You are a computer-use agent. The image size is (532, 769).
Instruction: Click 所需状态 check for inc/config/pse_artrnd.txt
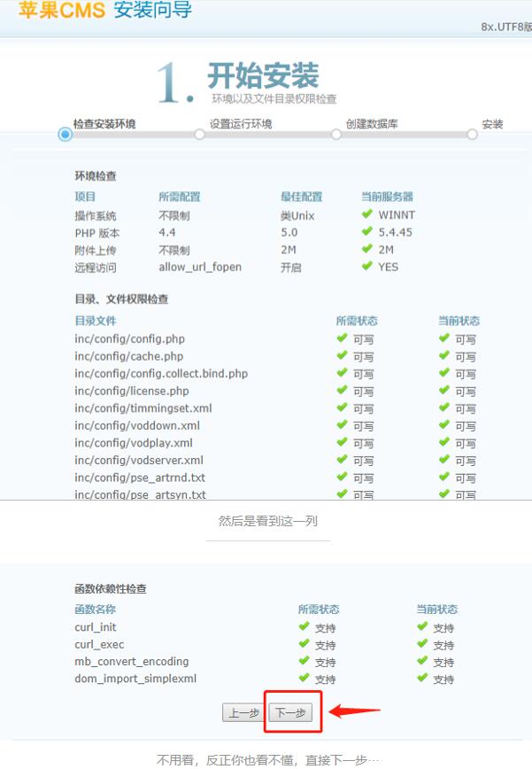click(342, 477)
